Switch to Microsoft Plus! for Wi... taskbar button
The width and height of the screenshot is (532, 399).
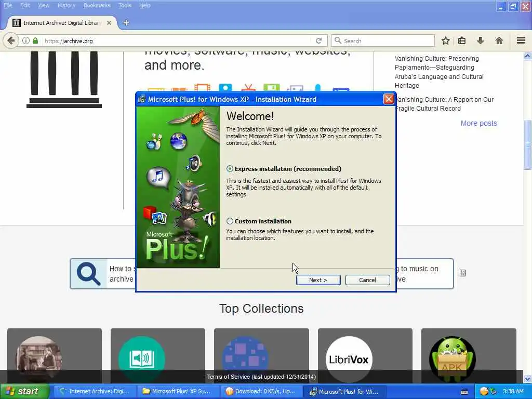(x=344, y=391)
